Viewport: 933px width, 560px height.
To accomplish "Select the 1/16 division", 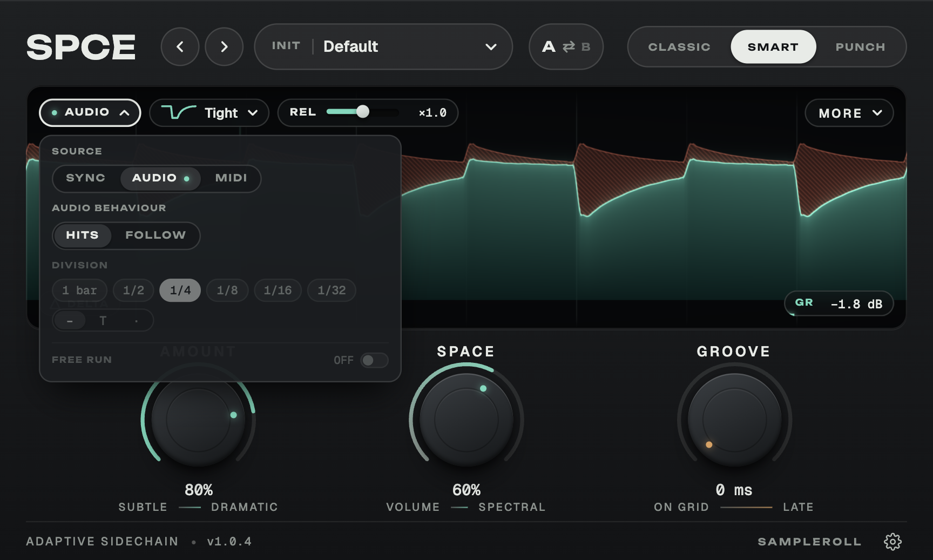I will [x=278, y=291].
